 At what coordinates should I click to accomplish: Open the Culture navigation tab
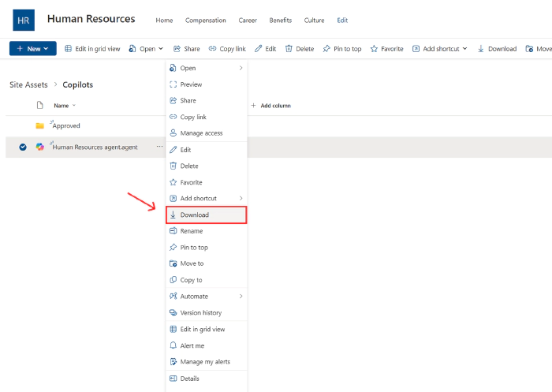click(314, 21)
